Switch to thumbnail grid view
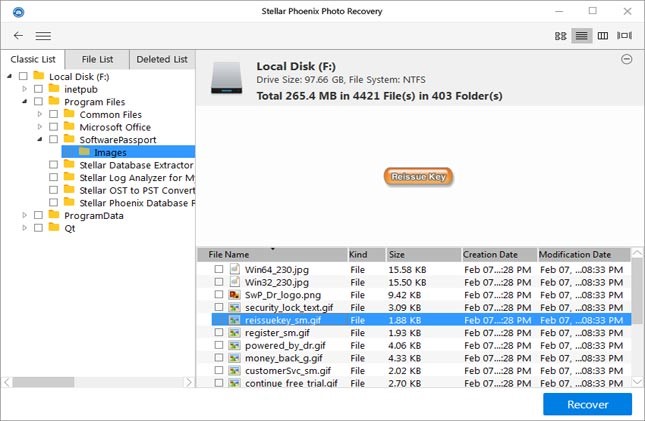Image resolution: width=645 pixels, height=421 pixels. pyautogui.click(x=560, y=36)
